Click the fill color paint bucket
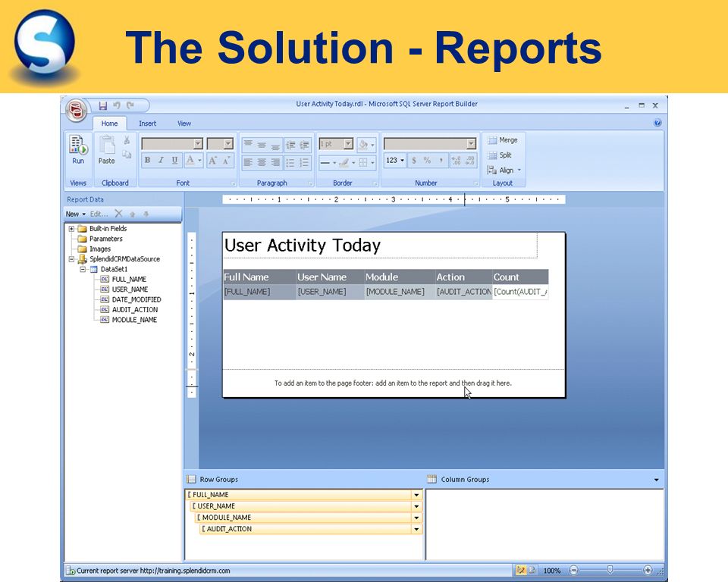The height and width of the screenshot is (582, 728). (363, 145)
